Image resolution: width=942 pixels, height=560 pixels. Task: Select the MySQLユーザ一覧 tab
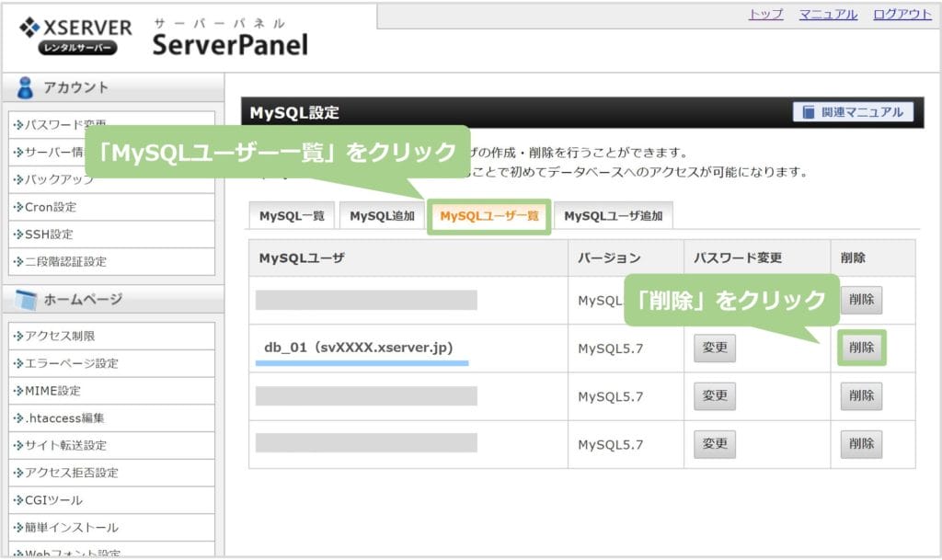point(488,217)
